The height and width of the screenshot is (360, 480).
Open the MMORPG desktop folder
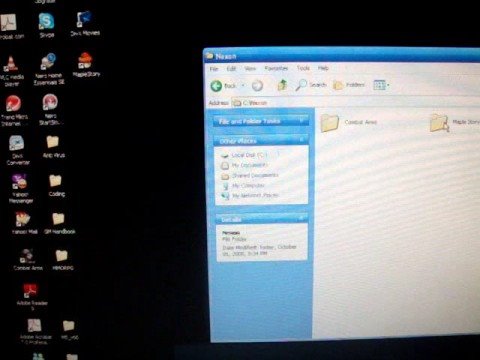click(62, 259)
